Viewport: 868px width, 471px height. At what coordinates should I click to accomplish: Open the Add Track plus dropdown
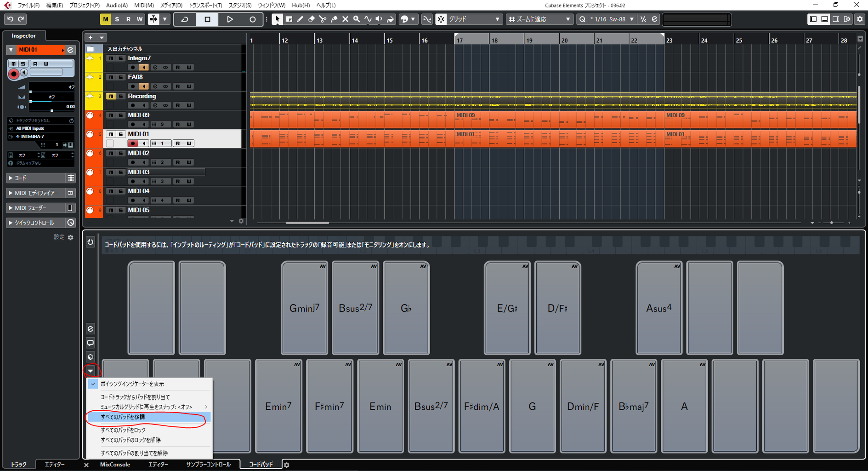[96, 38]
